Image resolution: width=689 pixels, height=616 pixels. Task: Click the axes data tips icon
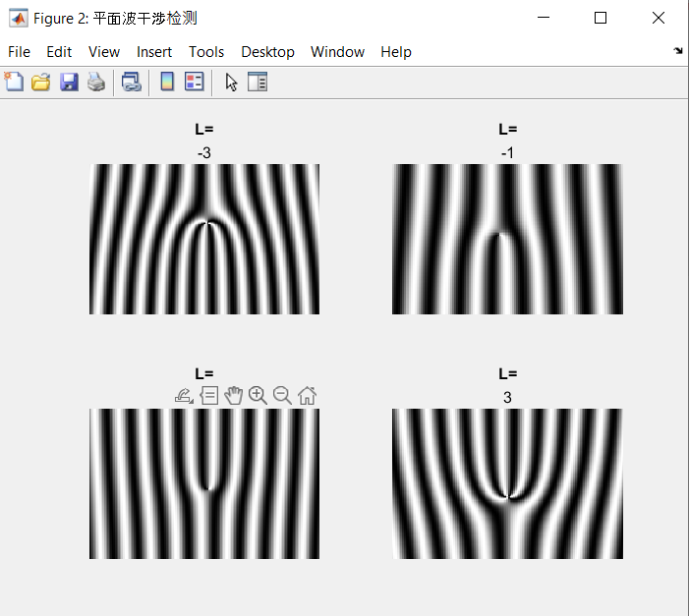click(x=209, y=395)
